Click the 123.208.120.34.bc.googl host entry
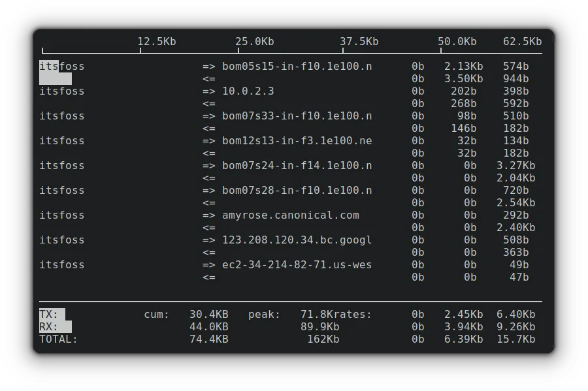This screenshot has height=391, width=588. tap(298, 240)
